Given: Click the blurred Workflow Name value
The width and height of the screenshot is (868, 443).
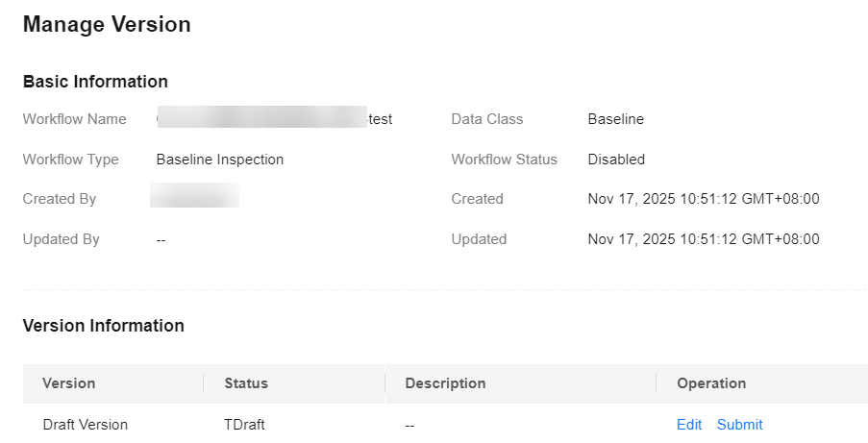Looking at the screenshot, I should [x=274, y=119].
